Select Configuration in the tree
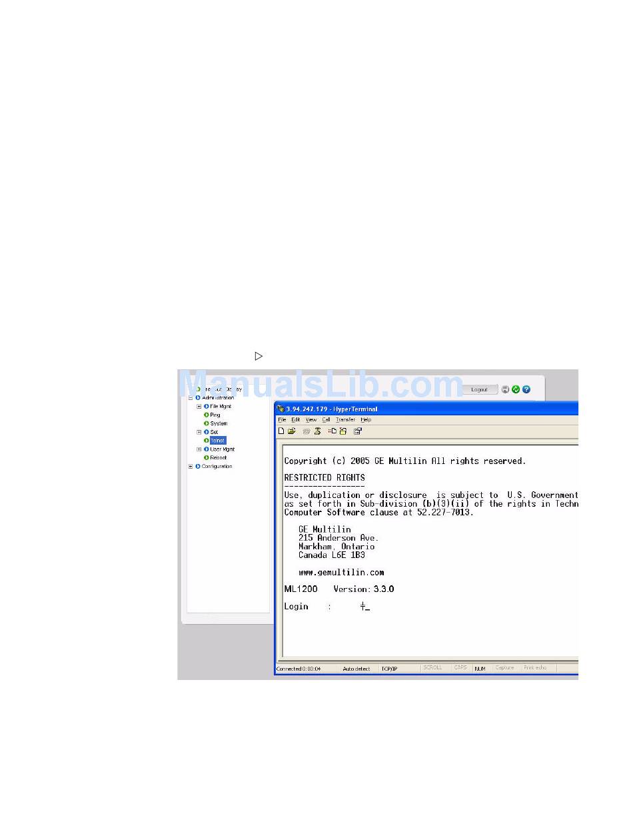The width and height of the screenshot is (633, 840). [x=217, y=467]
